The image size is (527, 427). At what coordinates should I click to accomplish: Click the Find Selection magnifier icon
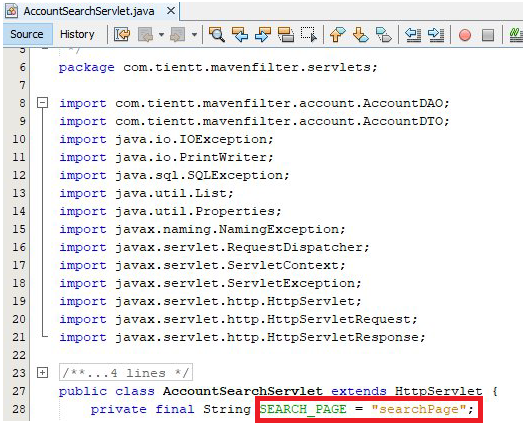[x=217, y=34]
